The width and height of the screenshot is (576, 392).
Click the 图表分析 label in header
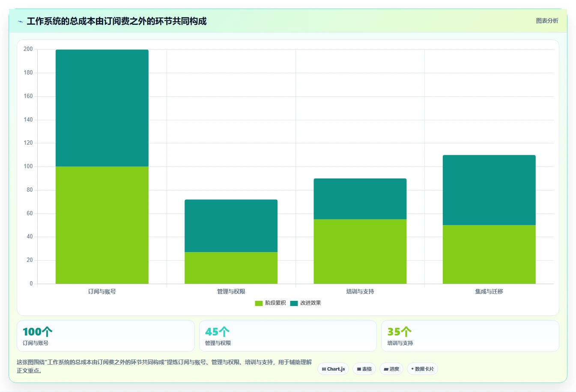(x=547, y=21)
